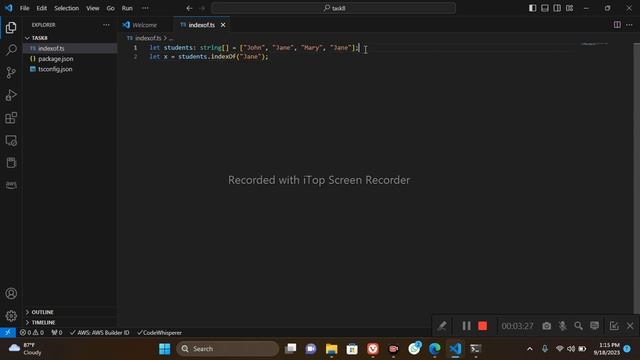Toggle the recorder microphone

[562, 326]
